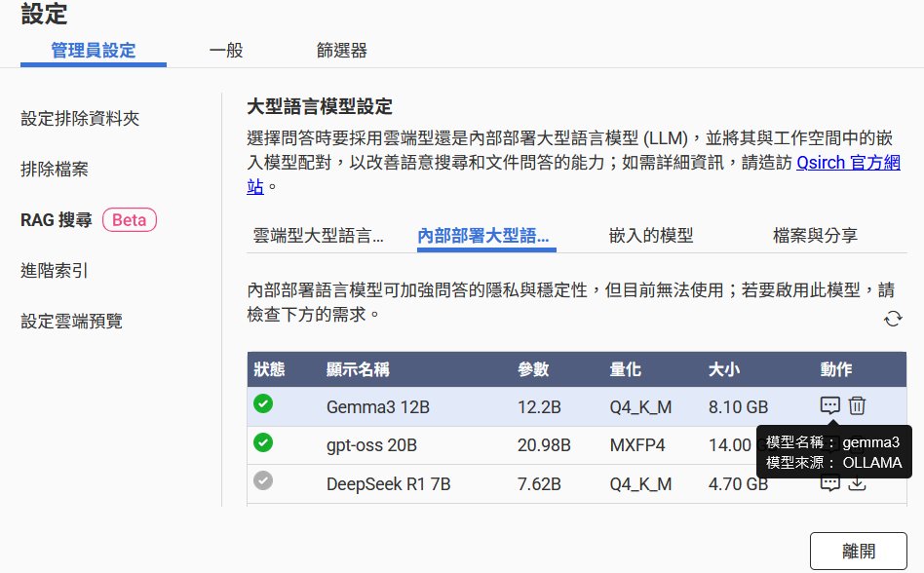Image resolution: width=924 pixels, height=573 pixels.
Task: Click the info icon for Gemma3 12B
Action: point(829,405)
